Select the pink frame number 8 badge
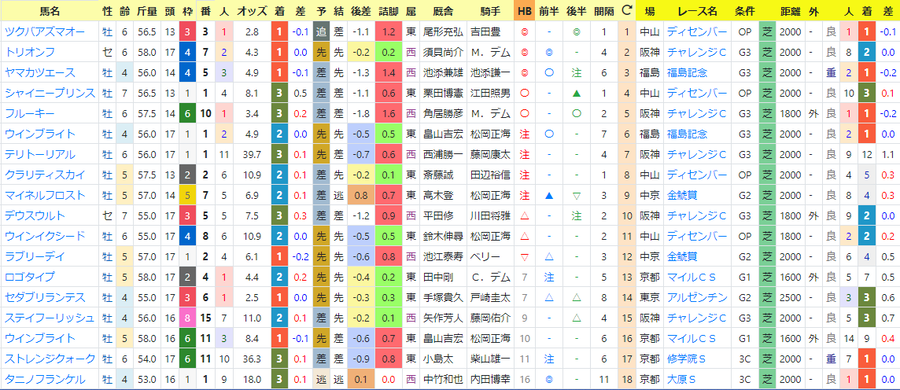Viewport: 900px width, 390px height. tap(188, 318)
